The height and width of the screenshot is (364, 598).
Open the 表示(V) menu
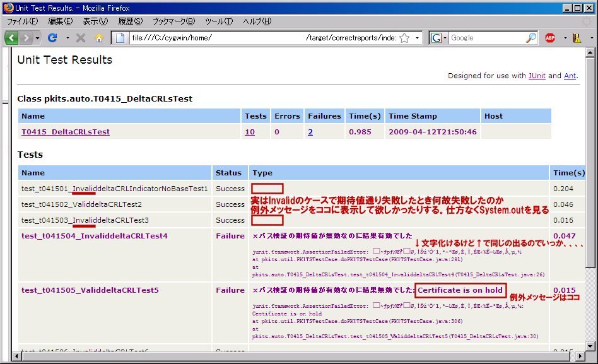[95, 21]
